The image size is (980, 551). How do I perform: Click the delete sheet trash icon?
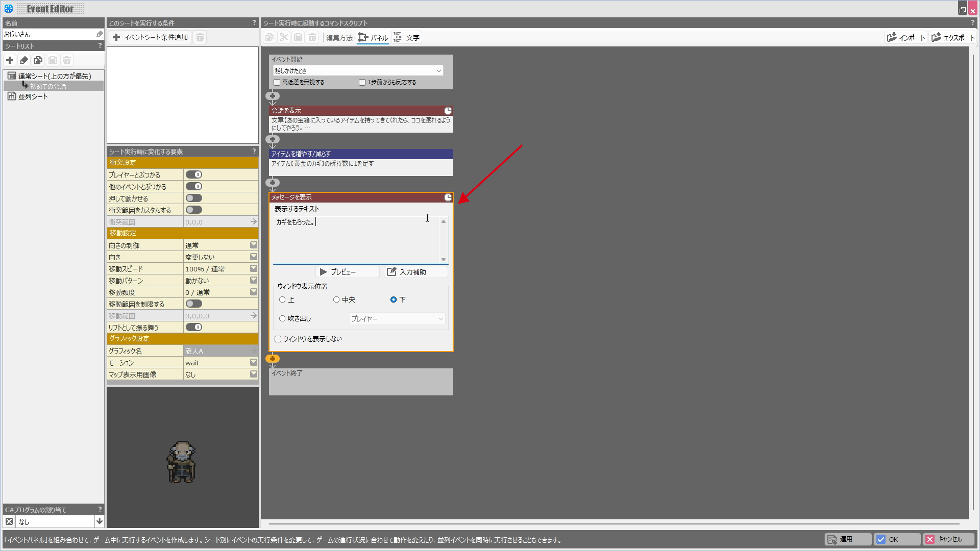click(x=67, y=60)
